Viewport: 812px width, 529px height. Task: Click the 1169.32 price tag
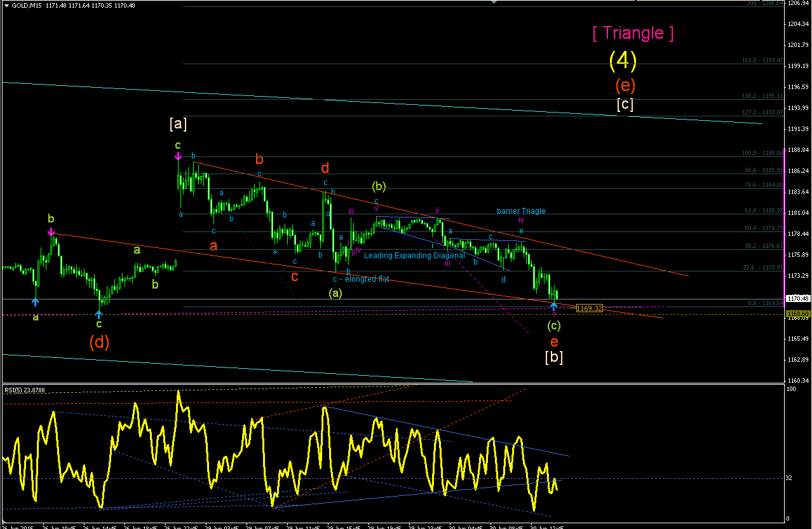(589, 308)
